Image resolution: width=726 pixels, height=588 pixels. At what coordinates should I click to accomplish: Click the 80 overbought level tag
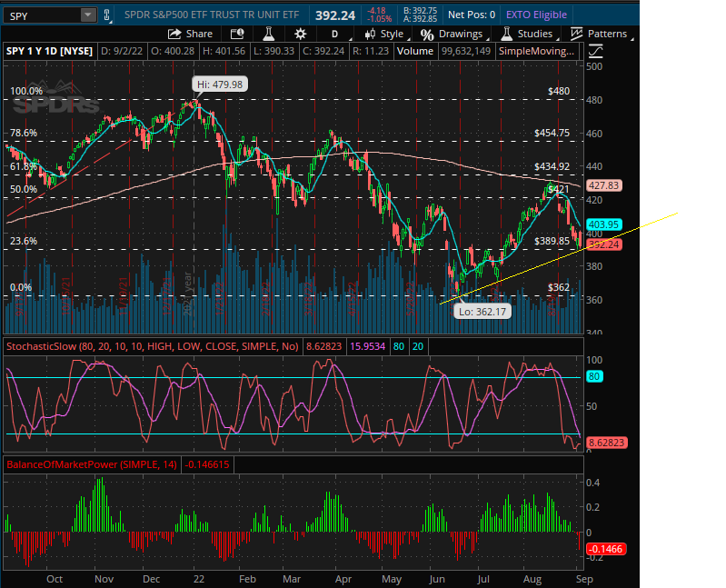coord(594,376)
